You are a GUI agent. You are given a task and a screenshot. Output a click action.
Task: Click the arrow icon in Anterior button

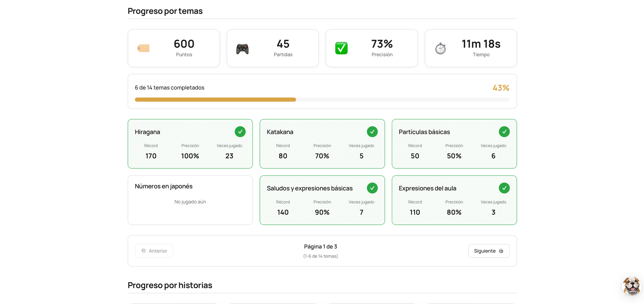[x=144, y=251]
